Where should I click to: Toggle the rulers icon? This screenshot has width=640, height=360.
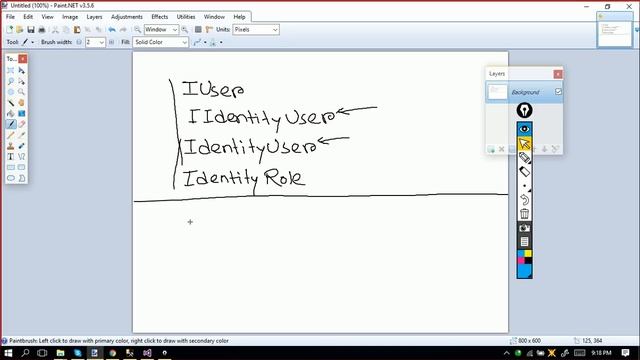[209, 29]
